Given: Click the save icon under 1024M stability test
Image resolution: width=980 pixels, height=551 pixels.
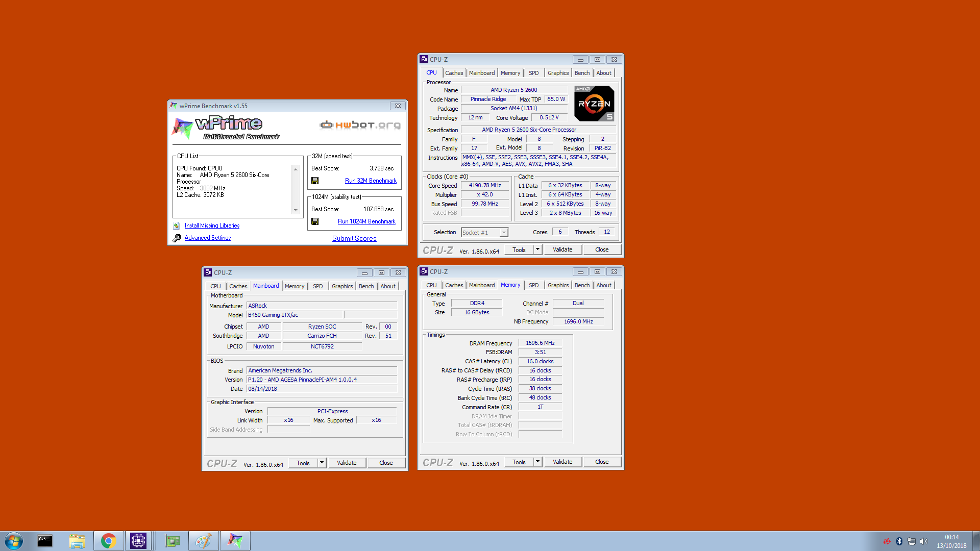Looking at the screenshot, I should [315, 221].
